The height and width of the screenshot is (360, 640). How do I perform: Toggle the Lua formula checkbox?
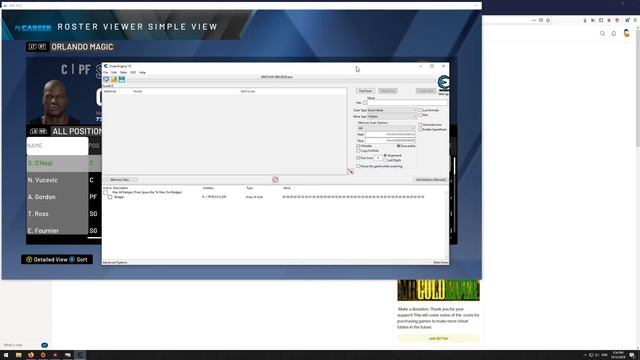(x=420, y=110)
